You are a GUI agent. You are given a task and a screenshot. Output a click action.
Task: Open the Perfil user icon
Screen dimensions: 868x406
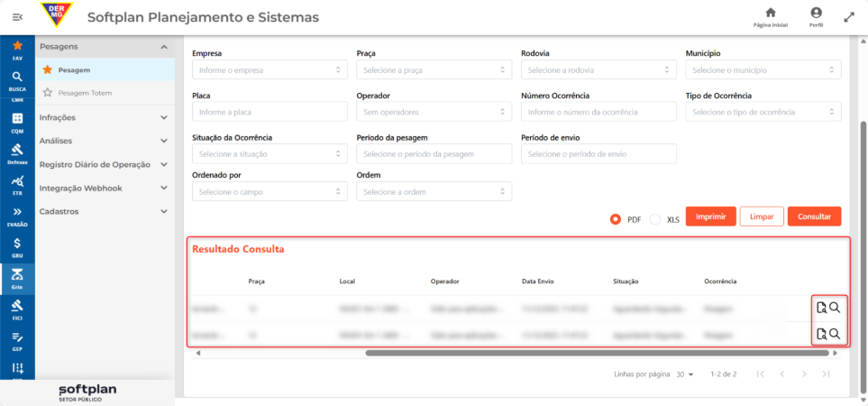[x=816, y=17]
